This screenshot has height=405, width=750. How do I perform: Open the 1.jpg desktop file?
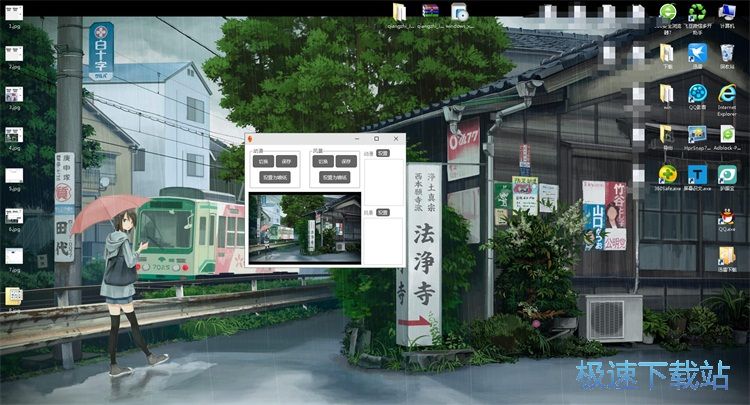click(x=14, y=14)
